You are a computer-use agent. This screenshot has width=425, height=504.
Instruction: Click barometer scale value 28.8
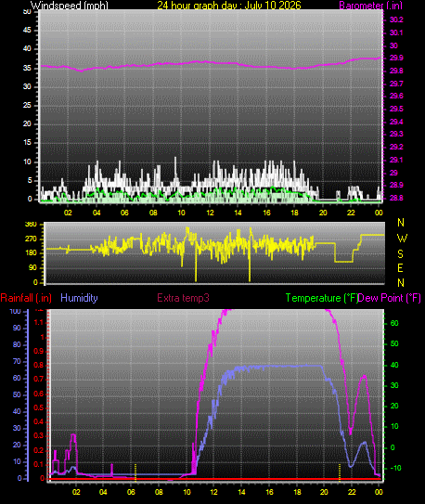click(396, 198)
